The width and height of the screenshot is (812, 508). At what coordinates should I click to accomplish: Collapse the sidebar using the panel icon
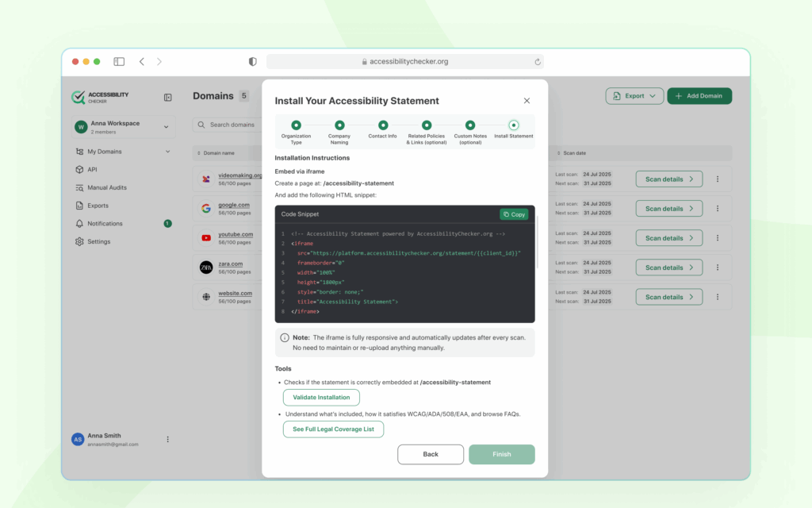coord(167,97)
